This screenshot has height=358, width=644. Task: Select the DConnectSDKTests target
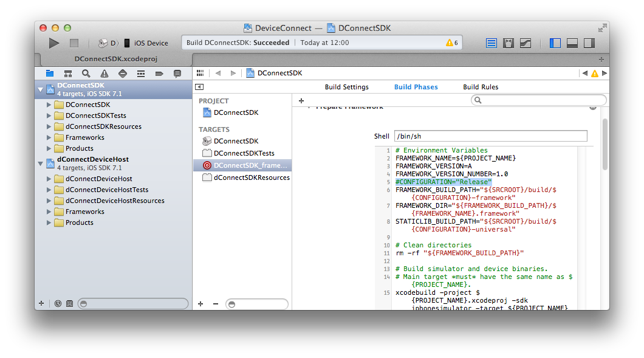click(x=244, y=153)
